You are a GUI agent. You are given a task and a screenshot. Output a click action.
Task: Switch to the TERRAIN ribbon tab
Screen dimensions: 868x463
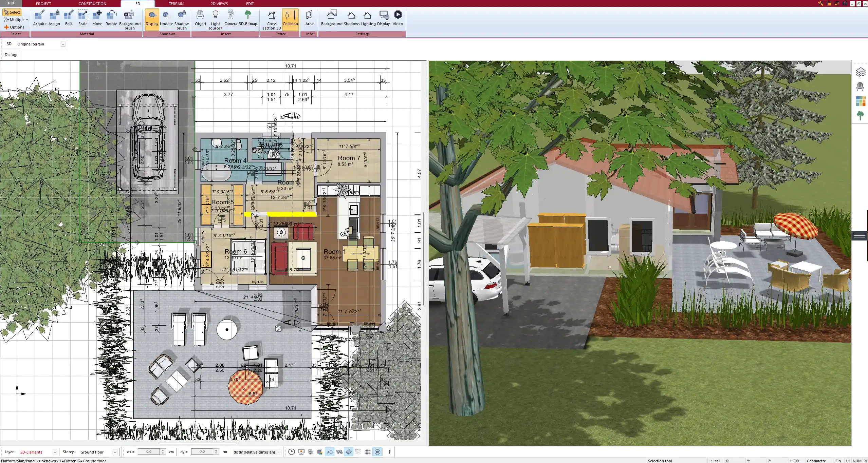tap(176, 3)
